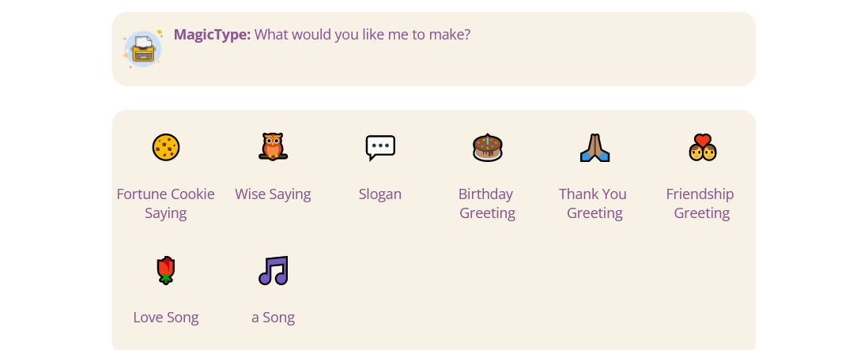Select the "a Song" text option

274,318
